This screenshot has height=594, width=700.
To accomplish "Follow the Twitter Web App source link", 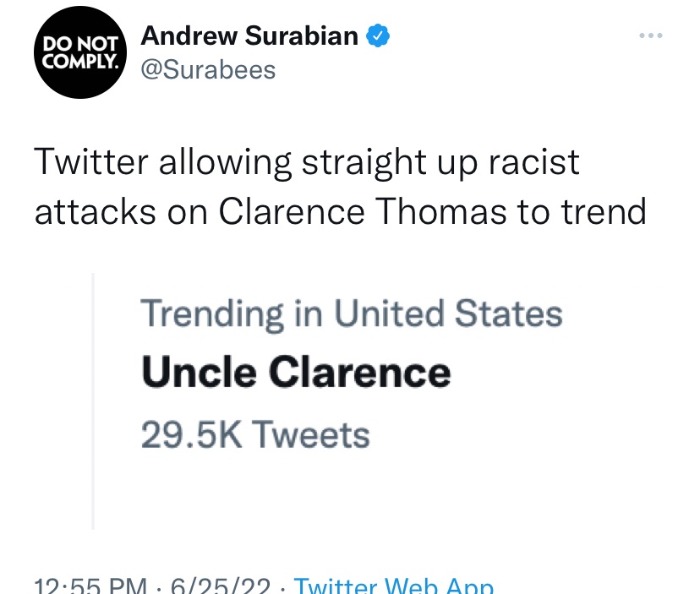I will pyautogui.click(x=393, y=586).
